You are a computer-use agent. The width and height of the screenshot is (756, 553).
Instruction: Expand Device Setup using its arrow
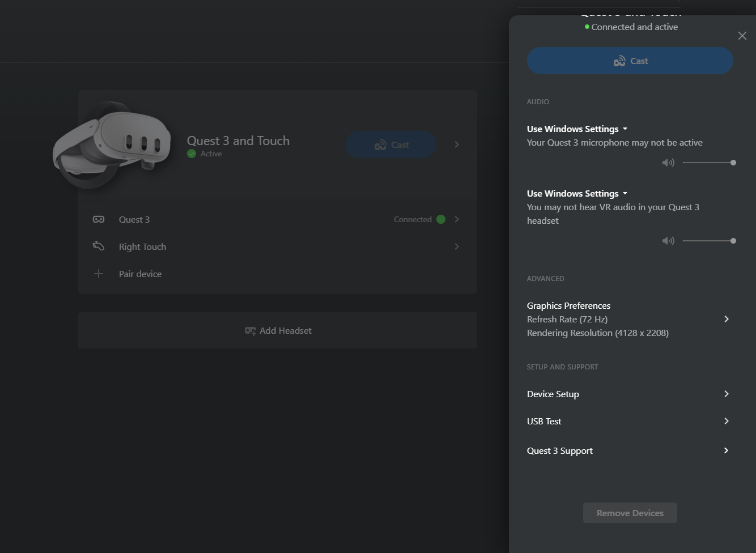pos(726,394)
